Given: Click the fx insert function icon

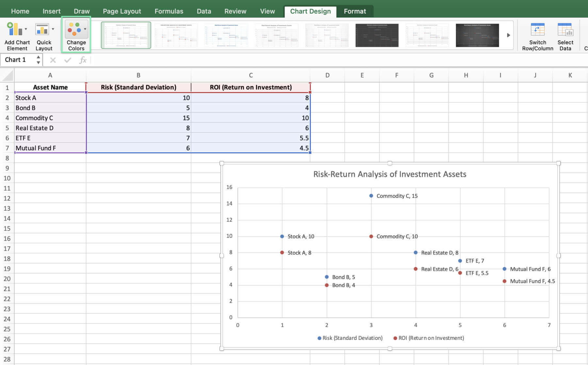Looking at the screenshot, I should (83, 60).
